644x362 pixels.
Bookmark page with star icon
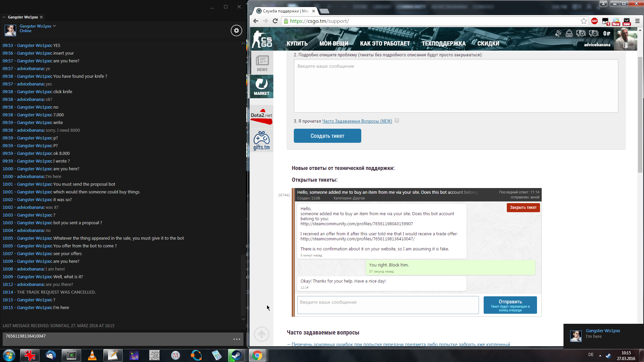pos(584,21)
